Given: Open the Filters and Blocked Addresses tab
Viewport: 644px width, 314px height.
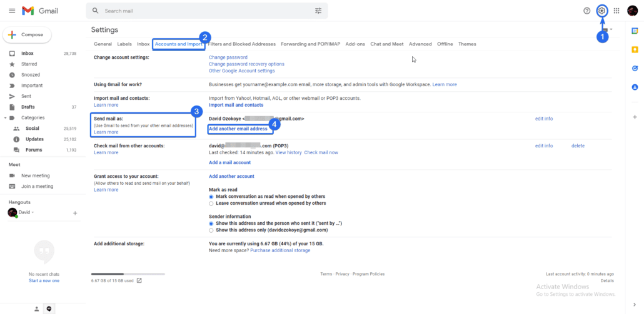Looking at the screenshot, I should pos(242,44).
